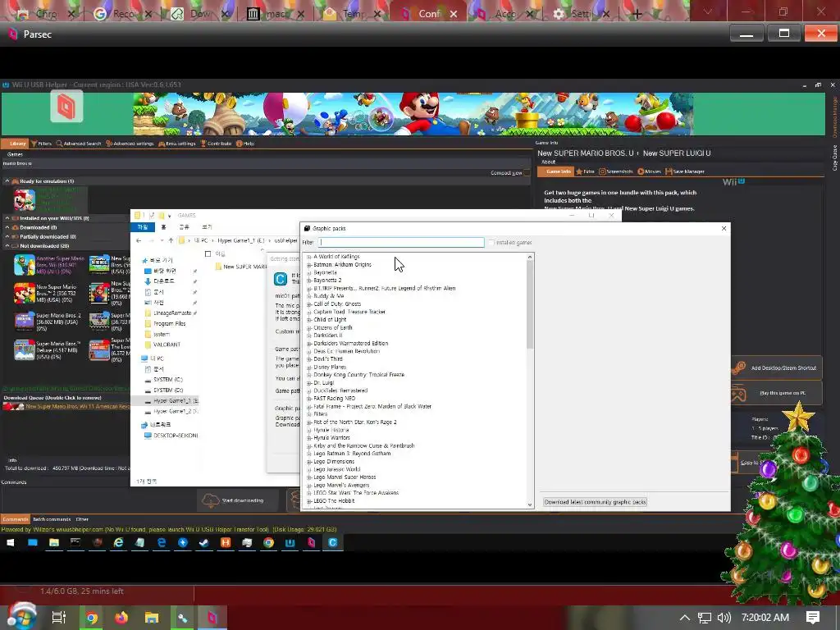Collapse the Ready for emulation group
This screenshot has width=840, height=630.
tap(7, 181)
